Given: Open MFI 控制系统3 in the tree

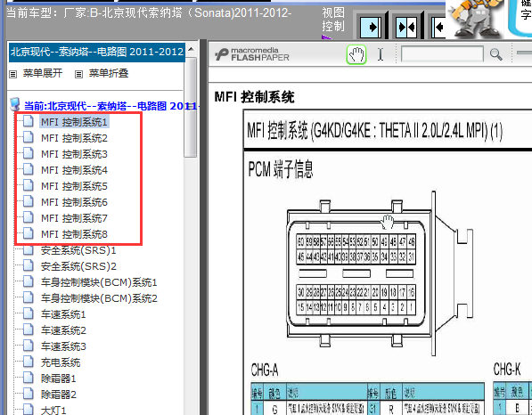Looking at the screenshot, I should [x=74, y=154].
